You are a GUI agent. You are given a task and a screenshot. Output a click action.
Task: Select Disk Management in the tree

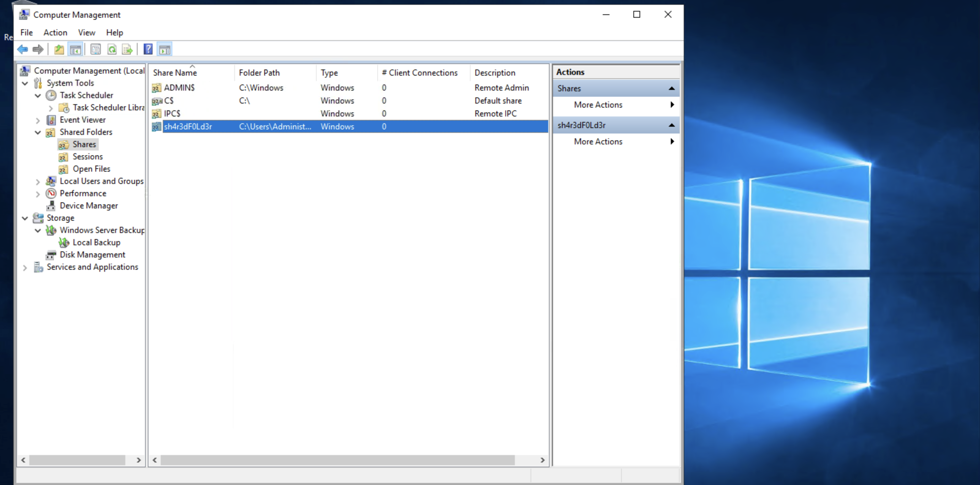(92, 254)
